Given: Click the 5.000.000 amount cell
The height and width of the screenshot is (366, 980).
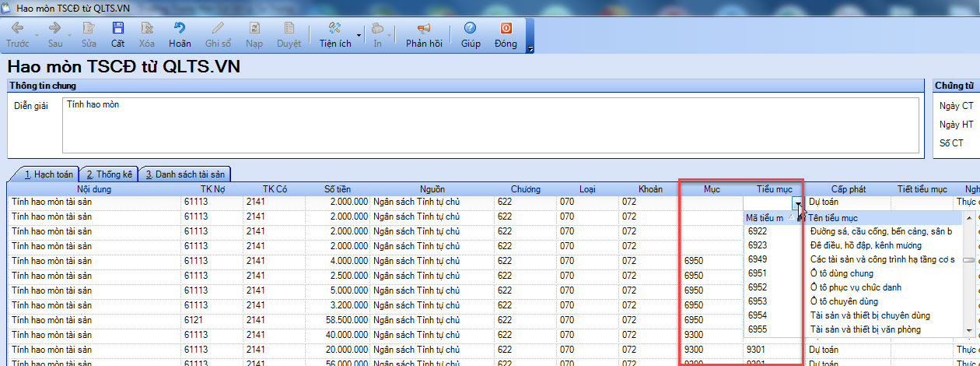Looking at the screenshot, I should coord(338,290).
